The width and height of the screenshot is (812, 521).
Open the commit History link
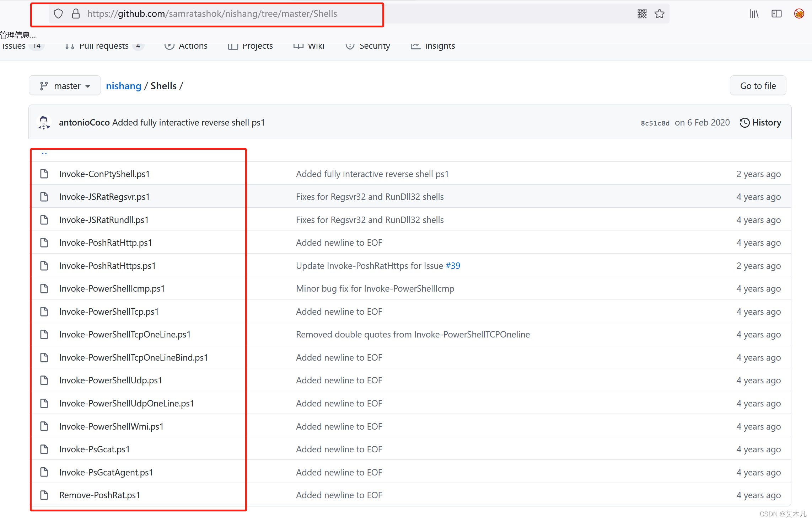[x=760, y=123]
